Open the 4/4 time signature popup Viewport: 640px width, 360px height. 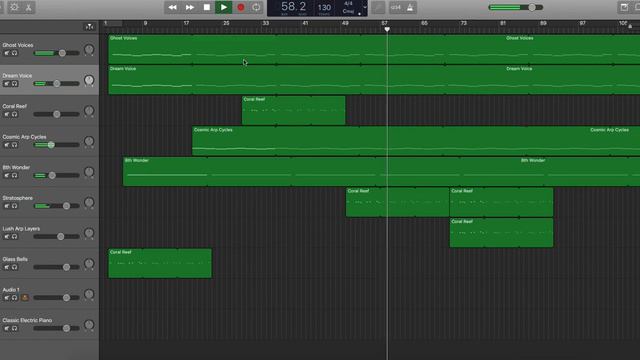(x=348, y=4)
